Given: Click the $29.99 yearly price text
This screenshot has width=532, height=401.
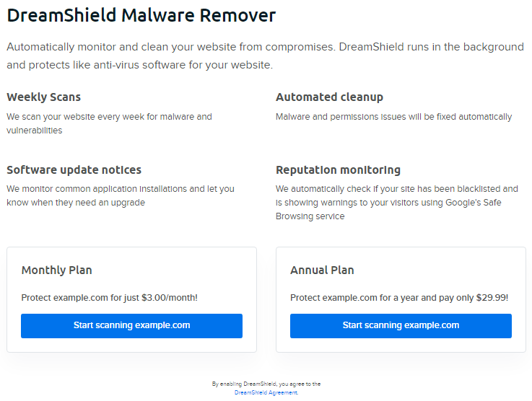Looking at the screenshot, I should point(399,298).
